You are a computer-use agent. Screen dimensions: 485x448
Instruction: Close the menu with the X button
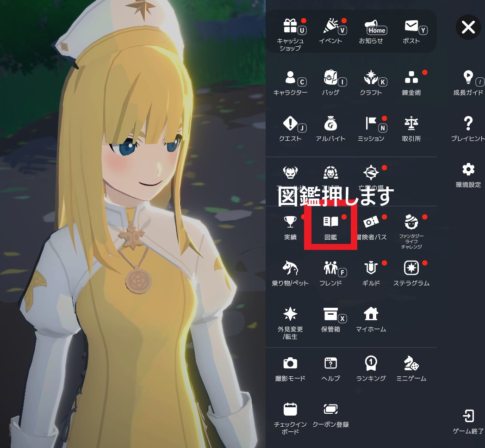pyautogui.click(x=468, y=27)
